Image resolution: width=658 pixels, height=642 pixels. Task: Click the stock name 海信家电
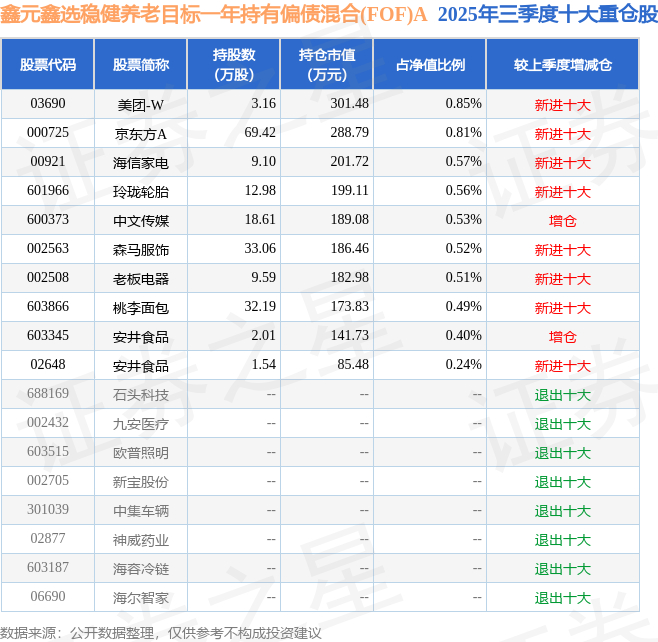[x=141, y=163]
